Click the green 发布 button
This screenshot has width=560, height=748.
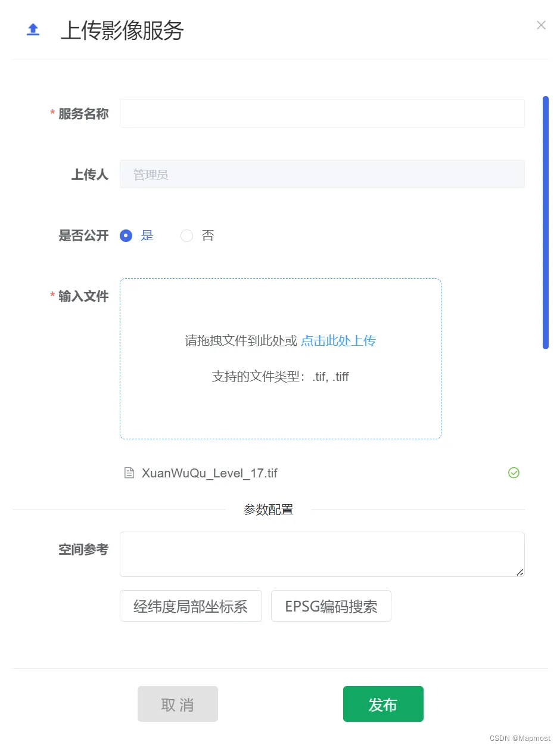[x=383, y=704]
